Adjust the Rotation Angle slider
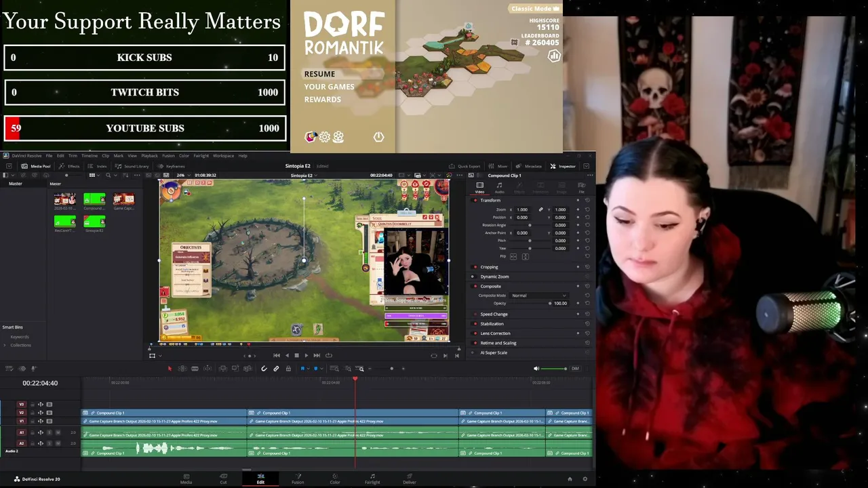868x488 pixels. [530, 225]
